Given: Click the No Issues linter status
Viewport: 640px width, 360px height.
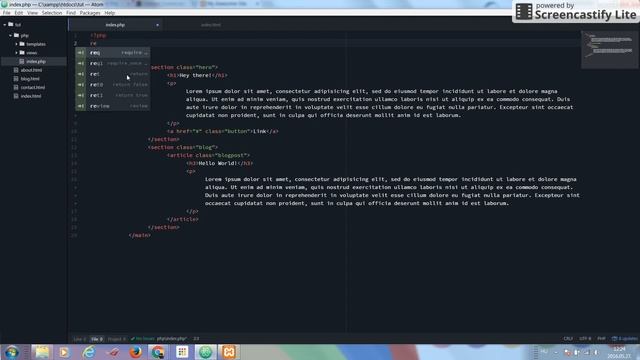Looking at the screenshot, I should (142, 339).
